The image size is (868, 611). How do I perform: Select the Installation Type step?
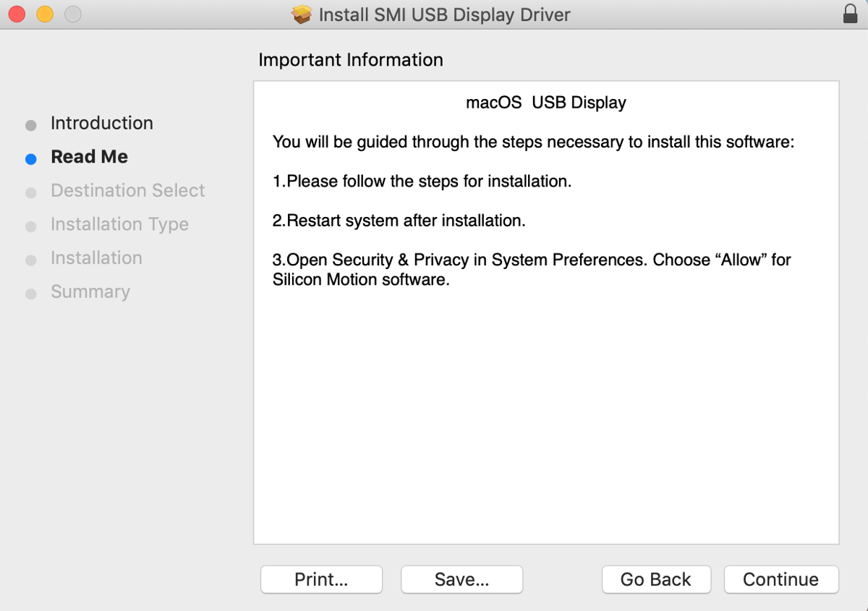pos(119,224)
